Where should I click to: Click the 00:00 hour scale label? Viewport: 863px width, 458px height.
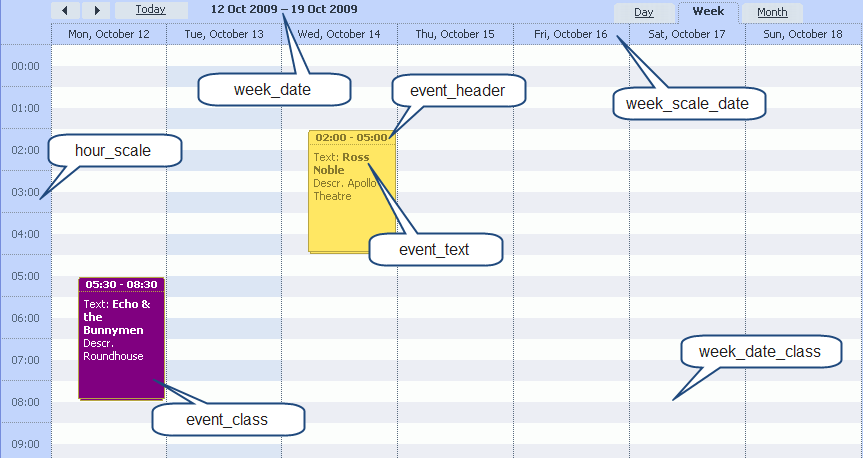click(x=26, y=67)
